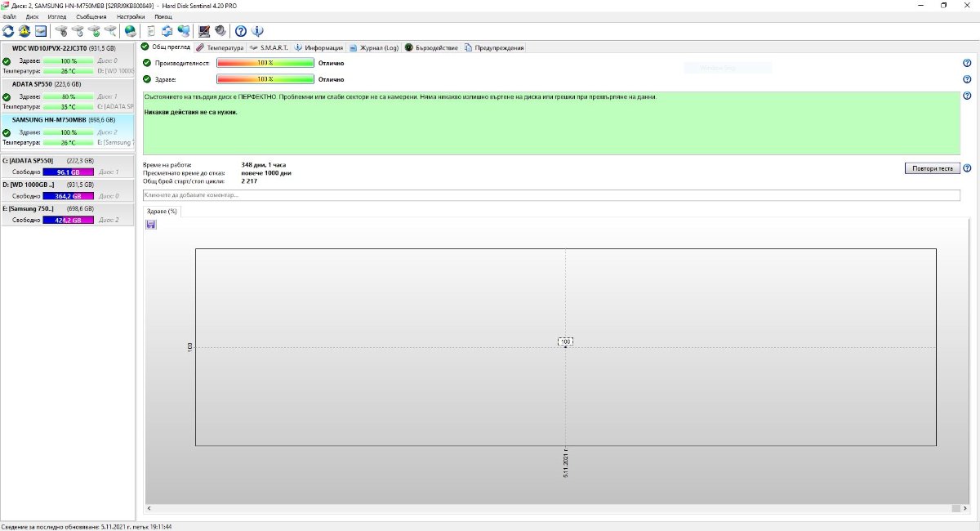Image resolution: width=980 pixels, height=531 pixels.
Task: Switch to the Бързодействие tab
Action: (432, 48)
